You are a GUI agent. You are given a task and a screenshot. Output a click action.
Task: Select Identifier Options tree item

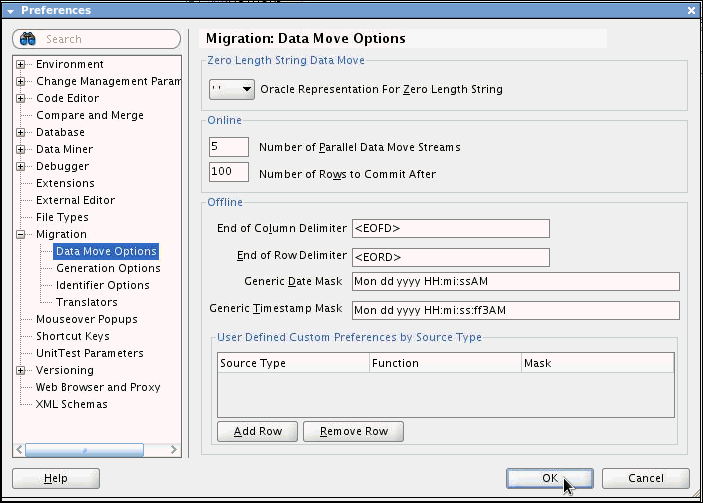pyautogui.click(x=103, y=285)
